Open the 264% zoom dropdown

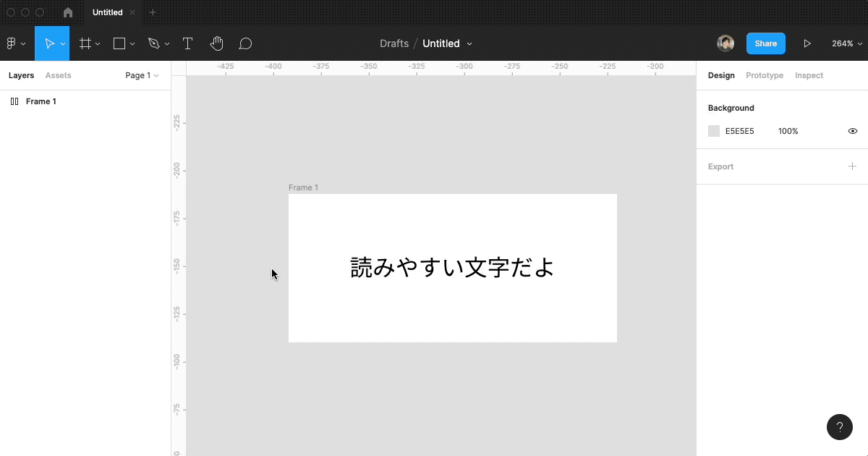[846, 43]
